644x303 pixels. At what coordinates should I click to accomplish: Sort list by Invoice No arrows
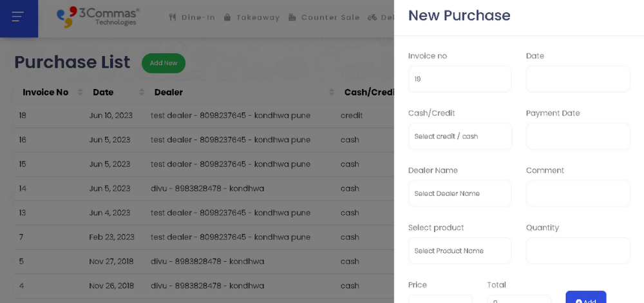pyautogui.click(x=80, y=92)
